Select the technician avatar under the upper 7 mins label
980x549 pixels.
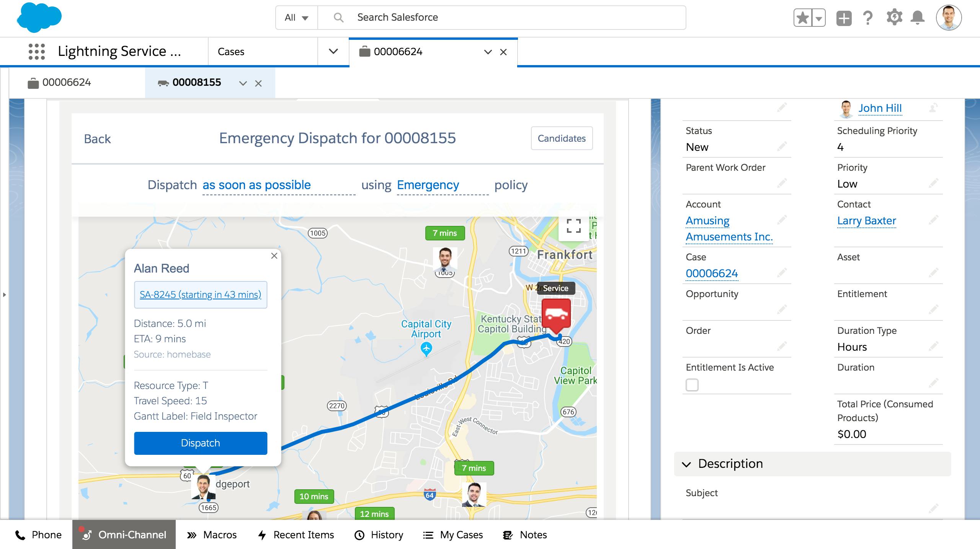point(445,259)
